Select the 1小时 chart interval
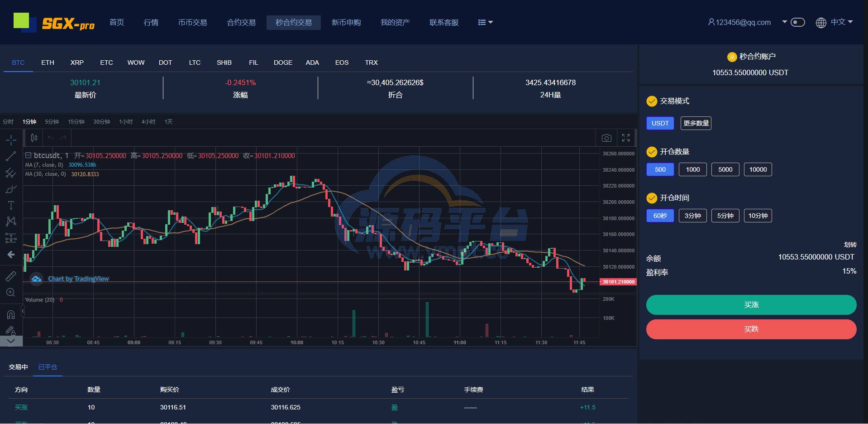 [126, 122]
